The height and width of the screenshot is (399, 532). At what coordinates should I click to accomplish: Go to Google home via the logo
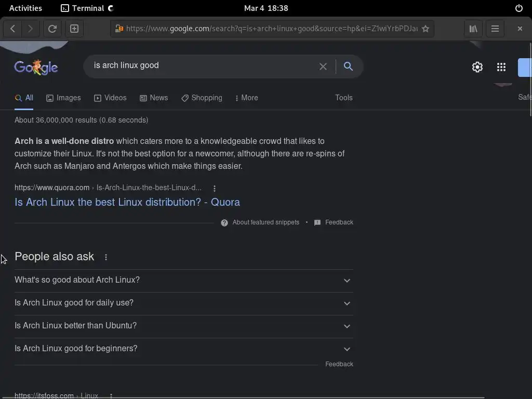[x=36, y=67]
